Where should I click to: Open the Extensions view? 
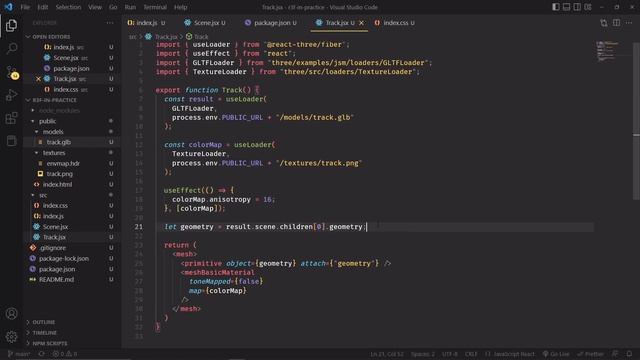pos(11,118)
